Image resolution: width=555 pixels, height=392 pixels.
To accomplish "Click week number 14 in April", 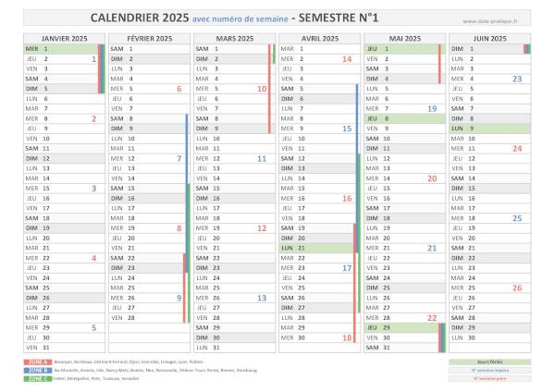I will pos(347,59).
